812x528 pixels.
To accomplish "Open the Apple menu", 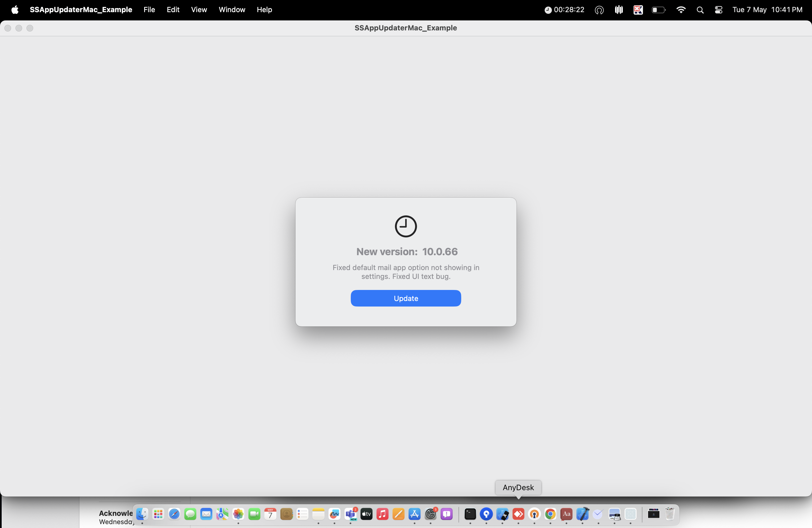I will click(15, 10).
